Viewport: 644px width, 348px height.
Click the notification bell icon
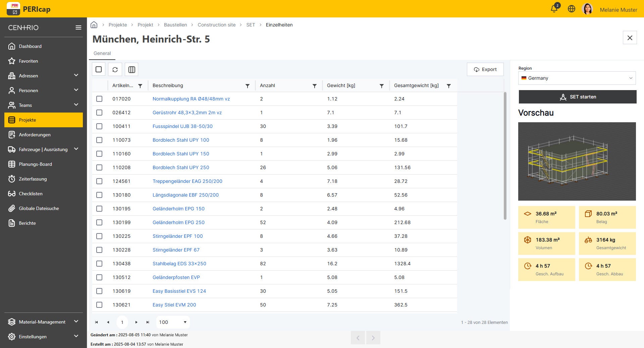[554, 9]
